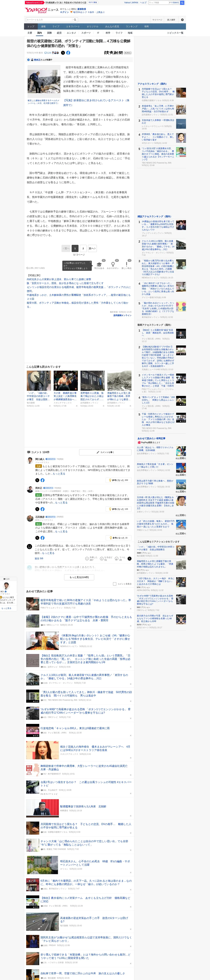Click 購入履歴 link in header
210x980 pixels.
171,20
